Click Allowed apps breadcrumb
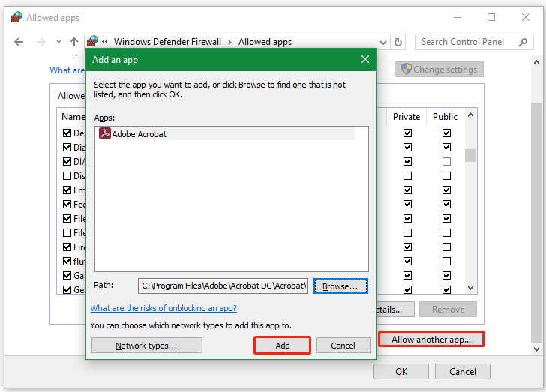546x392 pixels. click(x=265, y=42)
